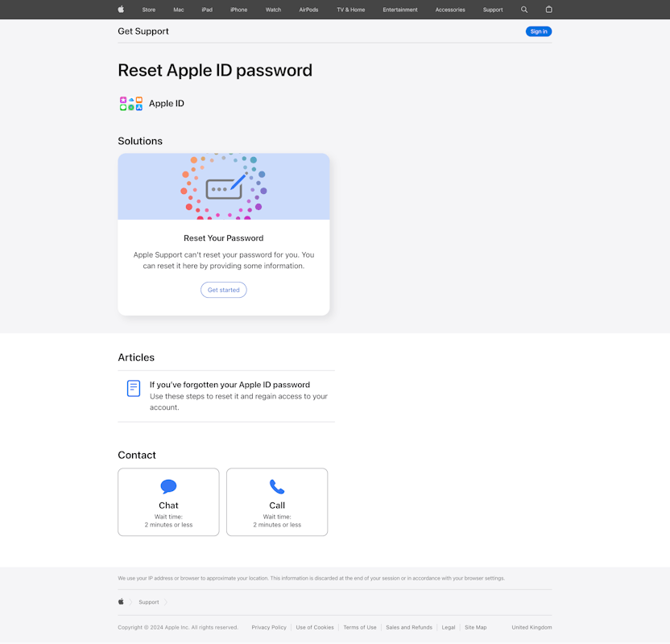The height and width of the screenshot is (644, 670).
Task: Click the article document icon
Action: pos(134,389)
